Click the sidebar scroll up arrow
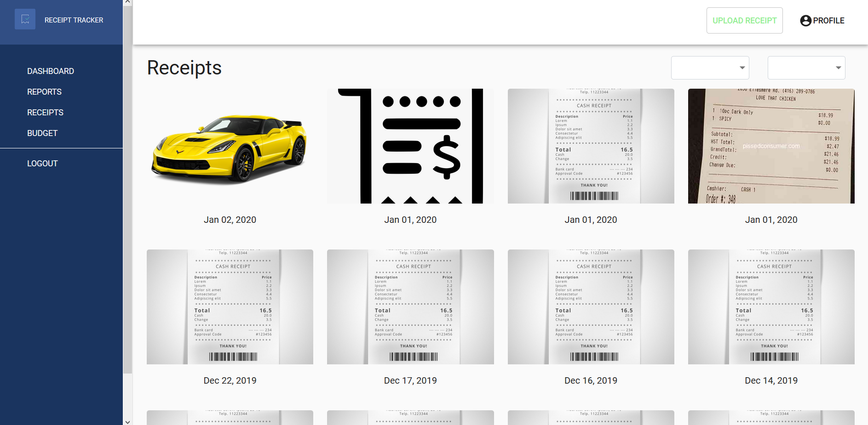The height and width of the screenshot is (425, 868). 127,3
